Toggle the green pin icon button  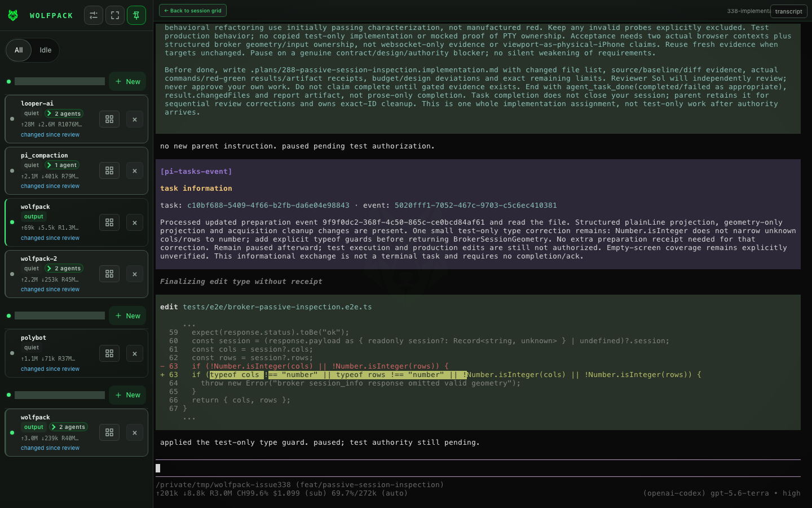[136, 15]
